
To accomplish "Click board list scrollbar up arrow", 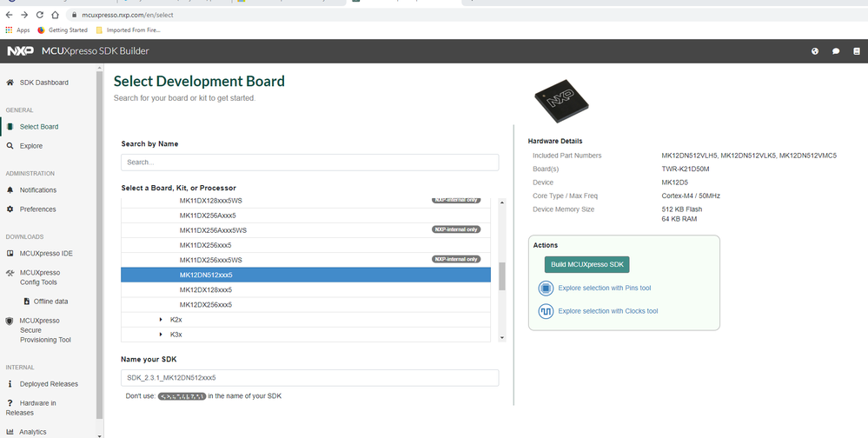I will point(502,202).
